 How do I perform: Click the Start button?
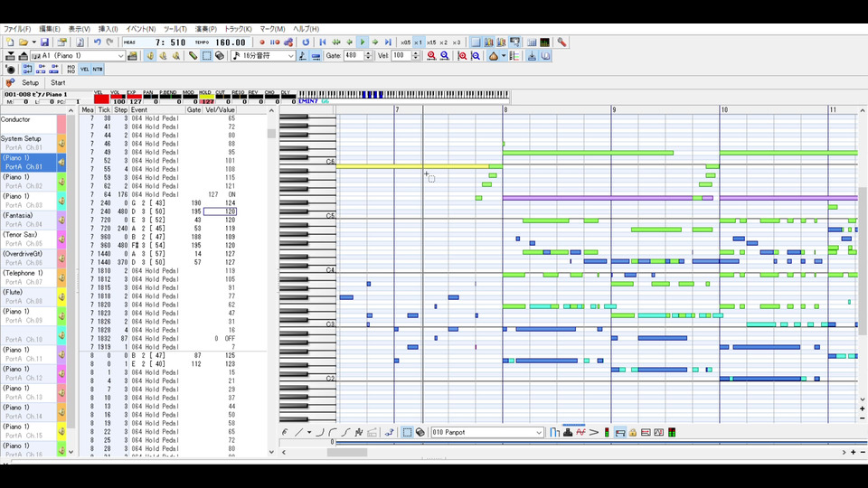click(x=57, y=83)
